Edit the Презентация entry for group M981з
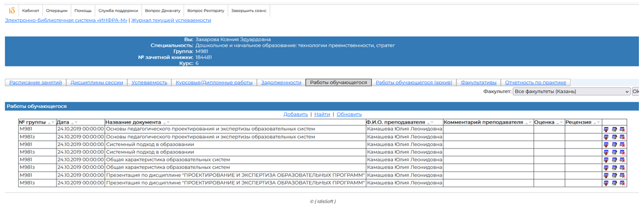 pyautogui.click(x=615, y=183)
